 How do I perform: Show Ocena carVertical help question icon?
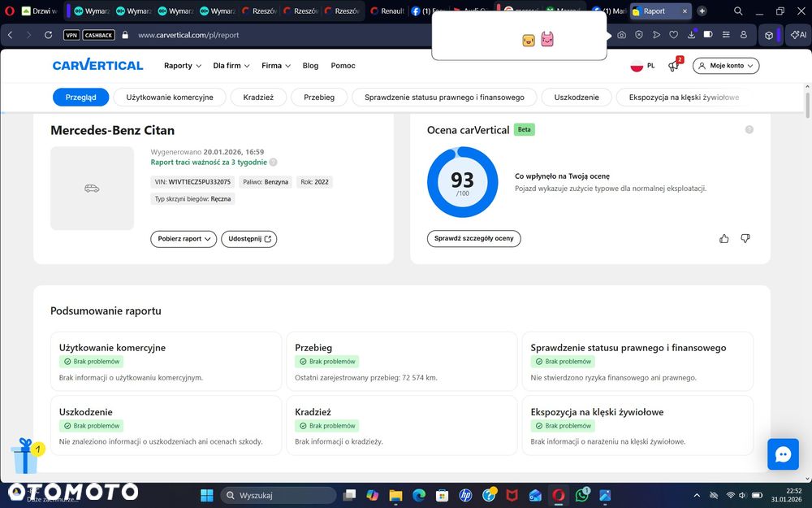749,129
